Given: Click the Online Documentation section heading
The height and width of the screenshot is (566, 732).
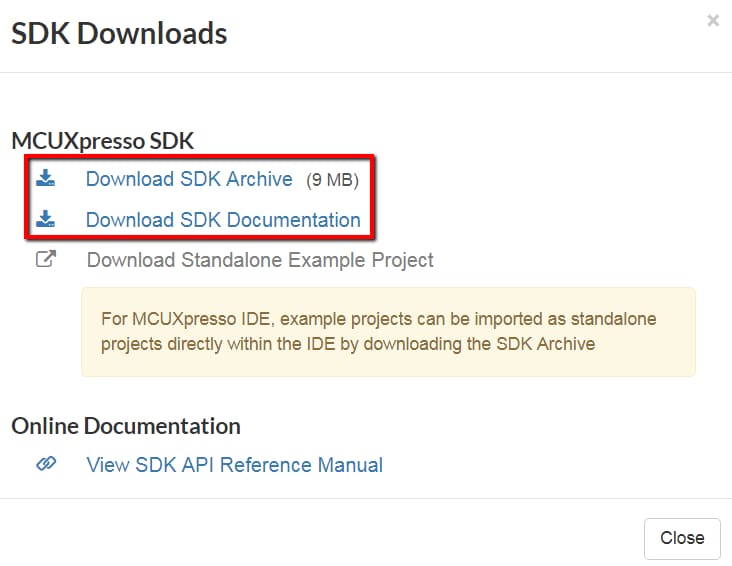Looking at the screenshot, I should pos(126,426).
